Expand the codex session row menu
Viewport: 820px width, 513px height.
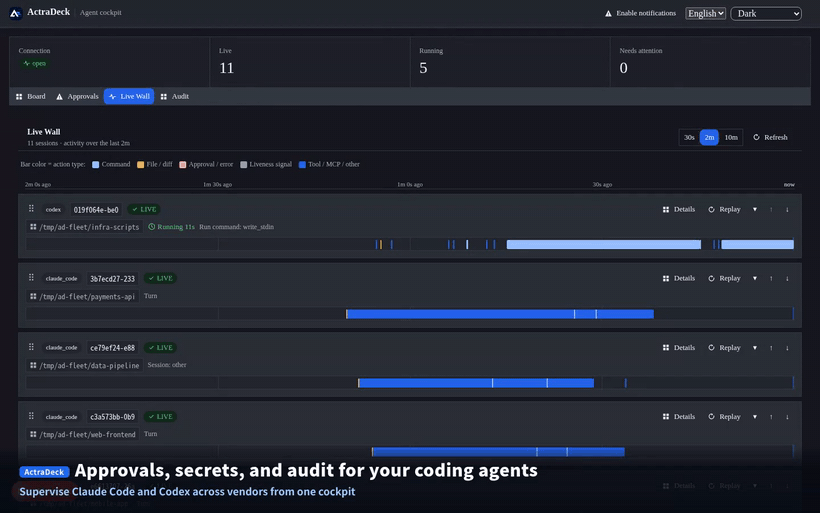pyautogui.click(x=755, y=210)
